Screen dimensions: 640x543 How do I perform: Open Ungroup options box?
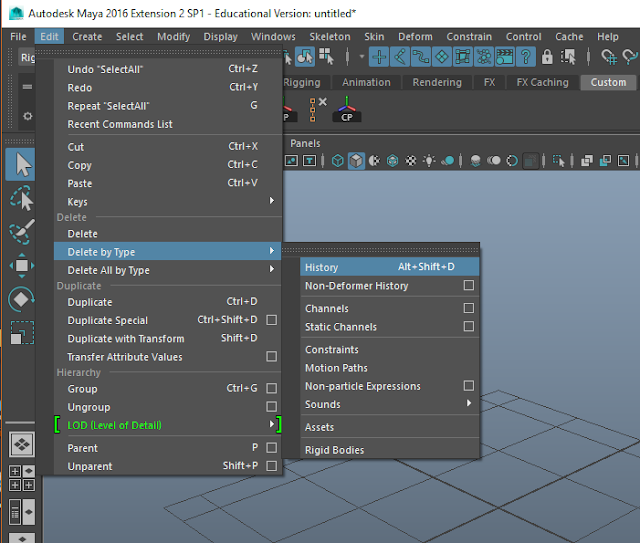pyautogui.click(x=271, y=407)
